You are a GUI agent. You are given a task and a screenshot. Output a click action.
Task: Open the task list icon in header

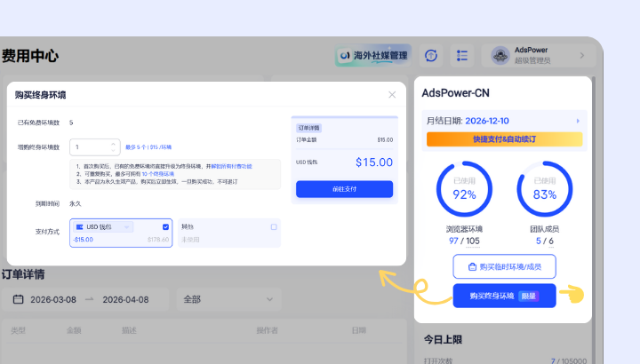pyautogui.click(x=462, y=55)
